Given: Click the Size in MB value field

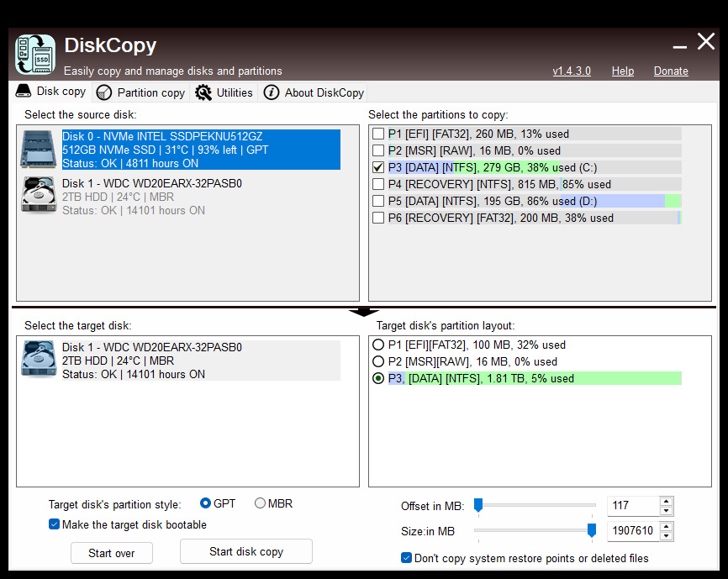Looking at the screenshot, I should (x=633, y=531).
